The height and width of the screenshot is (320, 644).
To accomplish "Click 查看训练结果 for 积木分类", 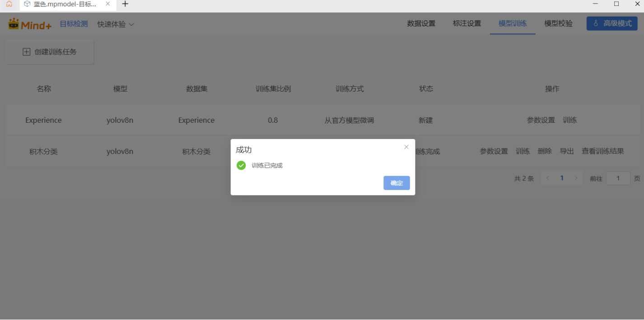I will coord(602,152).
